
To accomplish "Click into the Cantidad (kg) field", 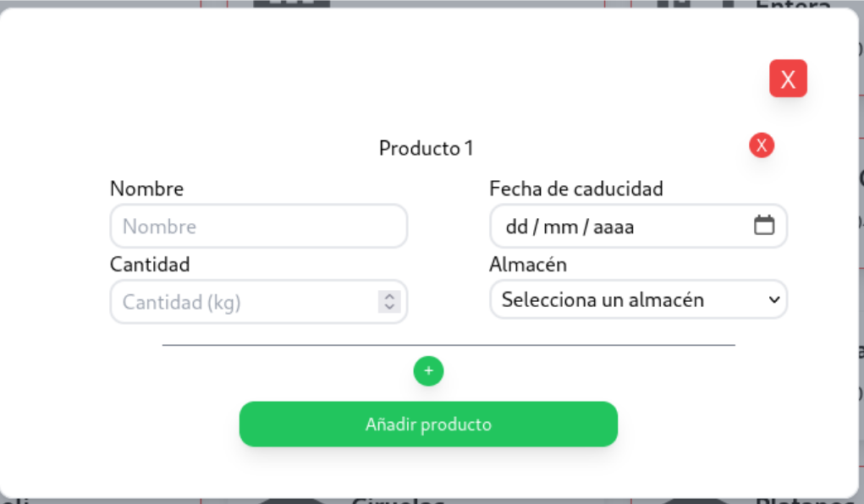I will [241, 302].
